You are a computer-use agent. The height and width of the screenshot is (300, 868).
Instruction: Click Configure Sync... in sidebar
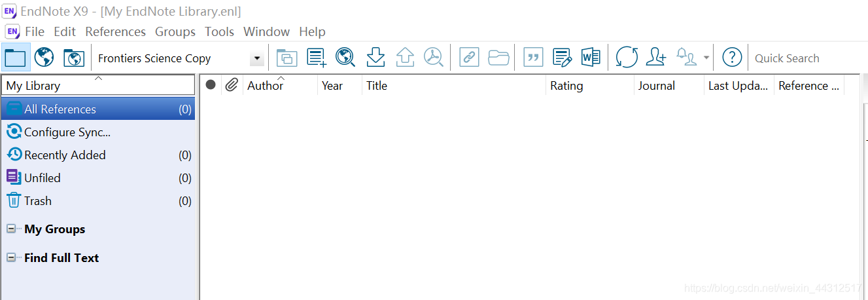pyautogui.click(x=98, y=132)
